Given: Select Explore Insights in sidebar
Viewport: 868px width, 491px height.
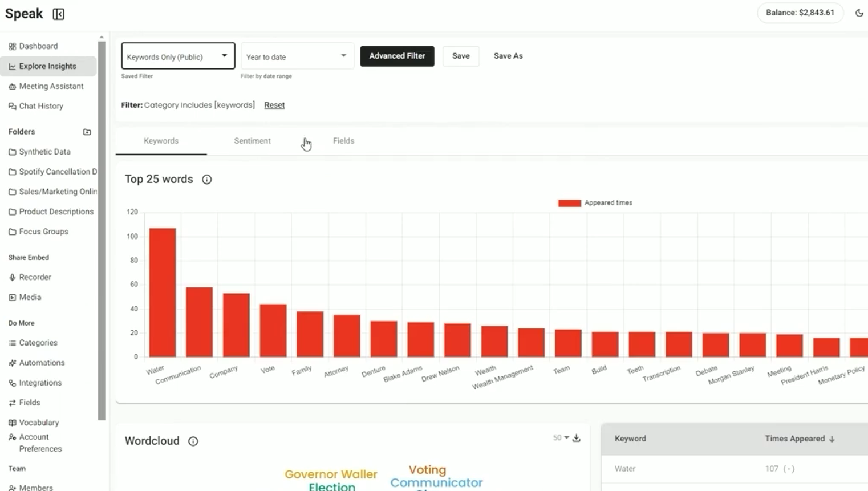Looking at the screenshot, I should point(48,66).
